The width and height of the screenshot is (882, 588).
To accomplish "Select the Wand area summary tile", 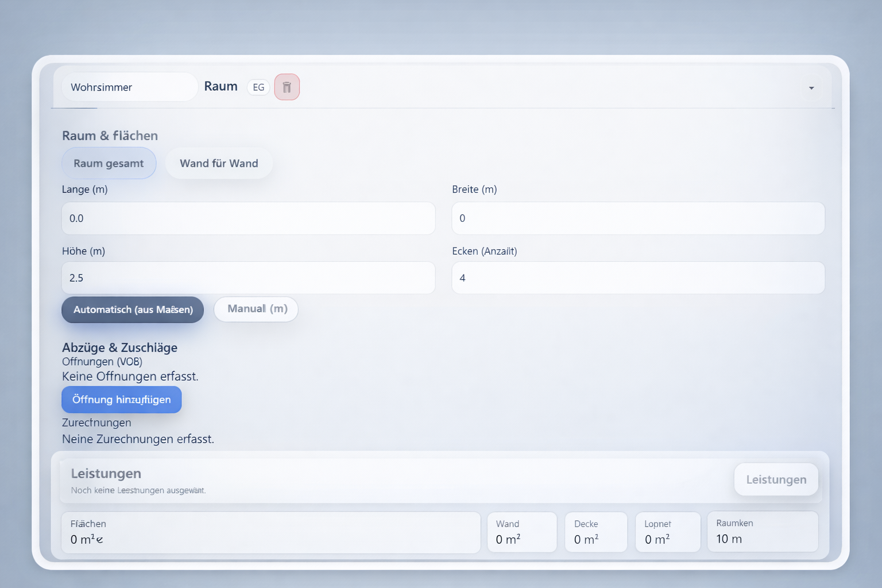I will (521, 532).
